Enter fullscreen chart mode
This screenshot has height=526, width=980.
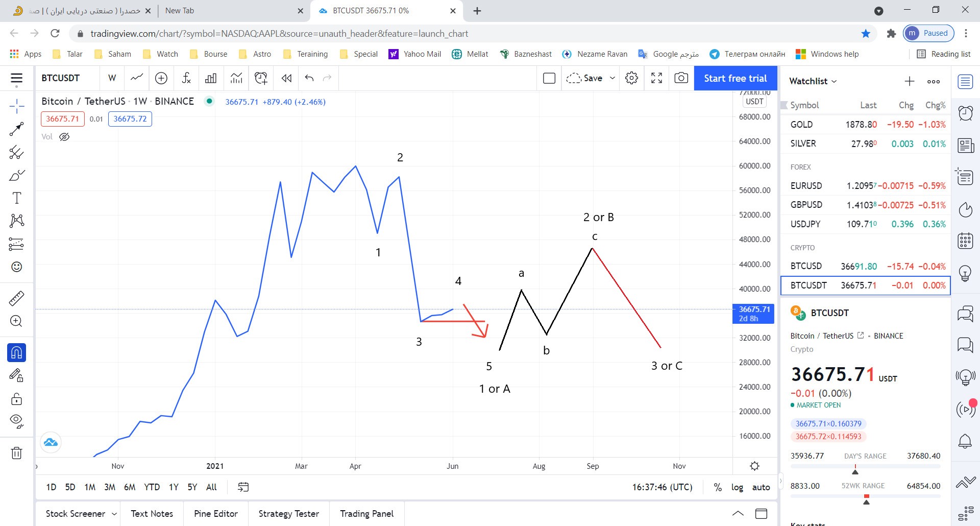656,78
